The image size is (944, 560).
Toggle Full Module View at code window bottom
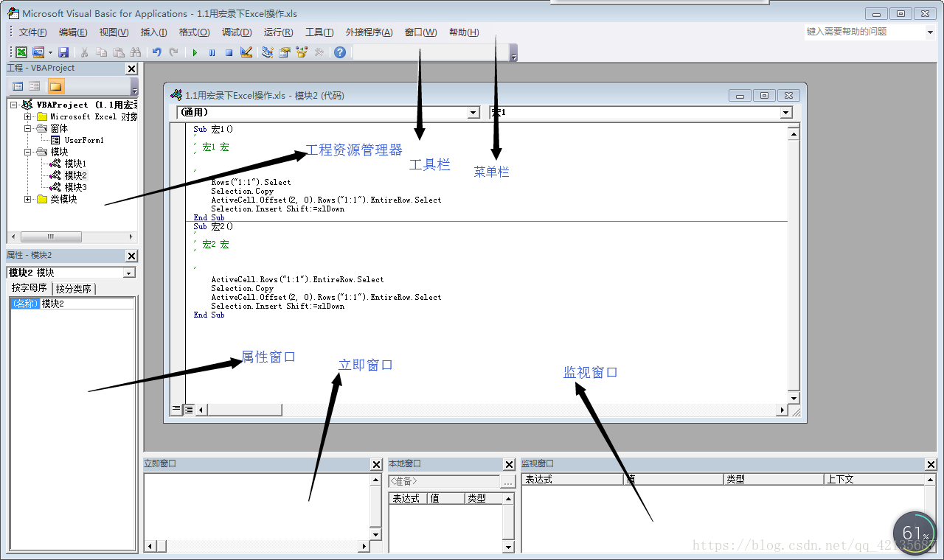tap(188, 409)
